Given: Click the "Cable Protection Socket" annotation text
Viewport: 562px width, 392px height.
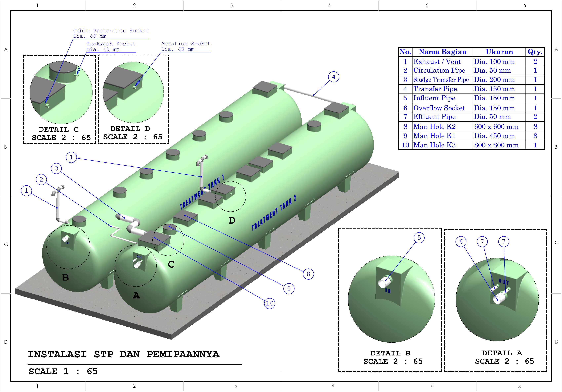Looking at the screenshot, I should click(x=111, y=31).
